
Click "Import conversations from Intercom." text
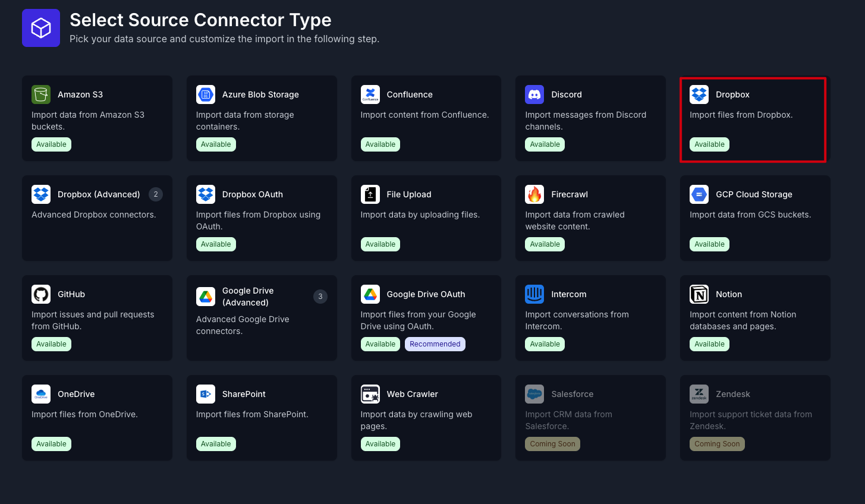(577, 320)
